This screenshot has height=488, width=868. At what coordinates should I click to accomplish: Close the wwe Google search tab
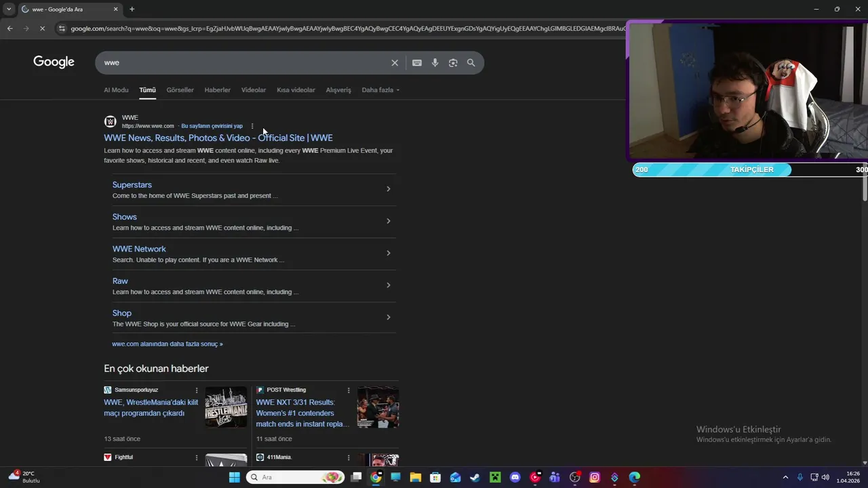115,9
